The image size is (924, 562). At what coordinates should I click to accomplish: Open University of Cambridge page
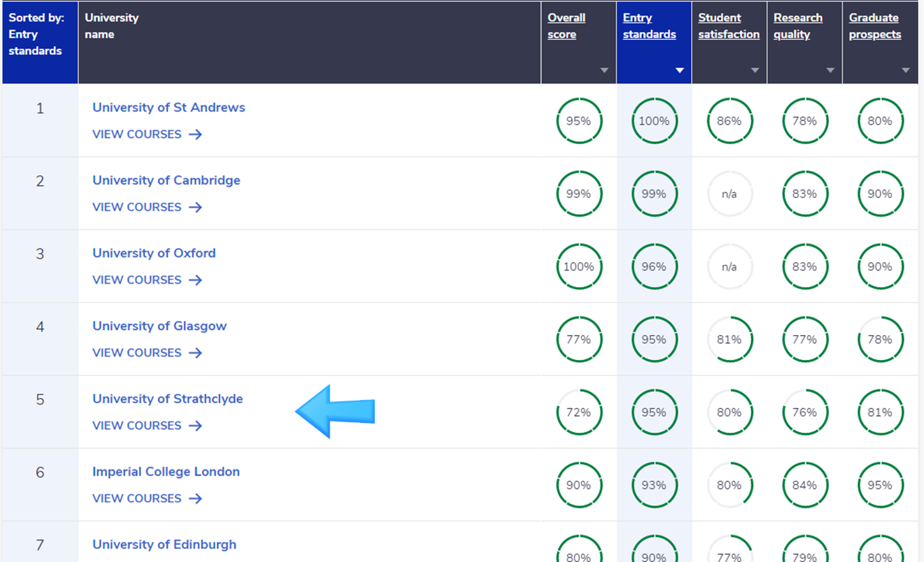pos(166,180)
